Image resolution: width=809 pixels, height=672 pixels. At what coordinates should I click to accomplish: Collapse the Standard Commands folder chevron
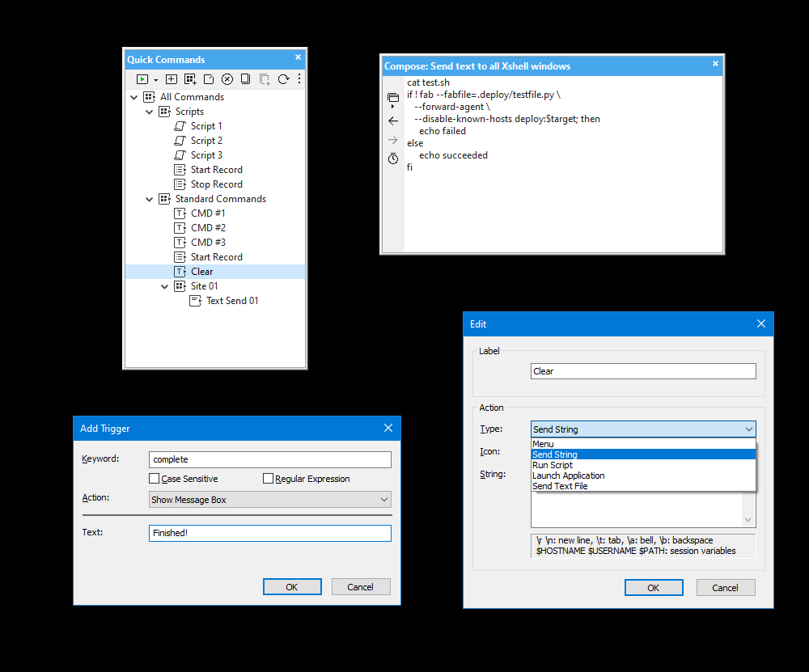[149, 199]
